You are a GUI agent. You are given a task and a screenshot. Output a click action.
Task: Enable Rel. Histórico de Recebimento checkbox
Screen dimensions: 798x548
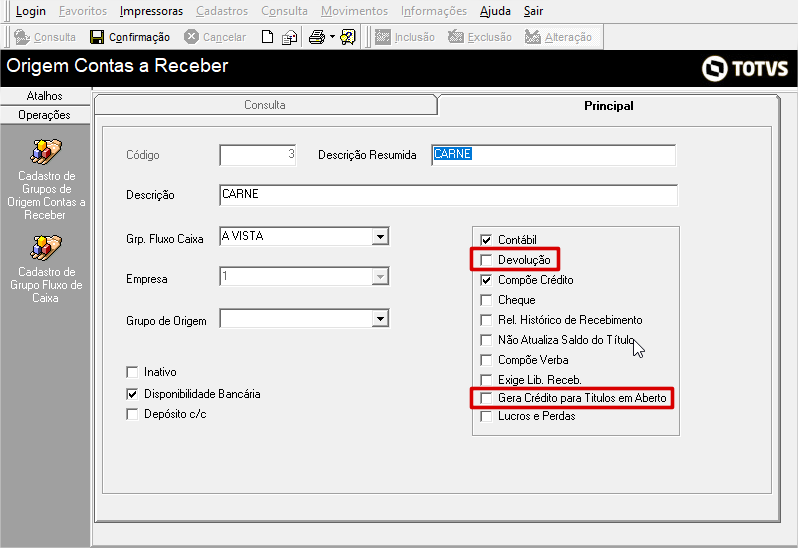click(x=486, y=320)
